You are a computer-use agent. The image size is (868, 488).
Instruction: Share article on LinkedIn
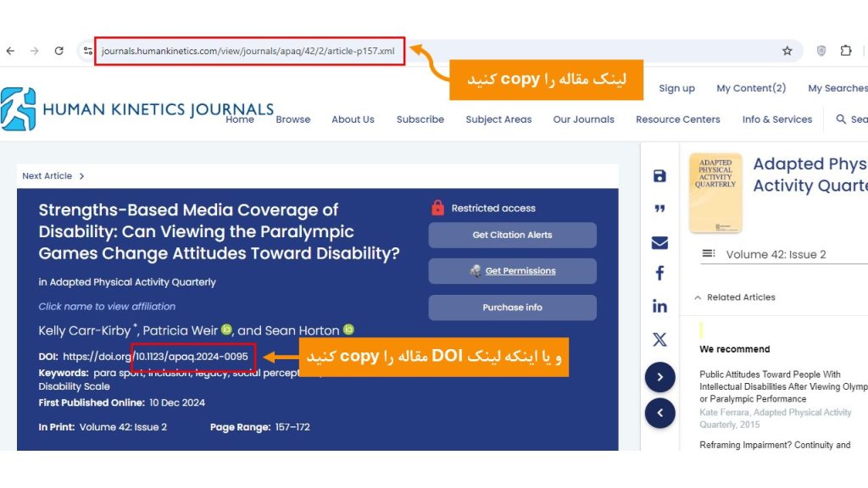(659, 306)
